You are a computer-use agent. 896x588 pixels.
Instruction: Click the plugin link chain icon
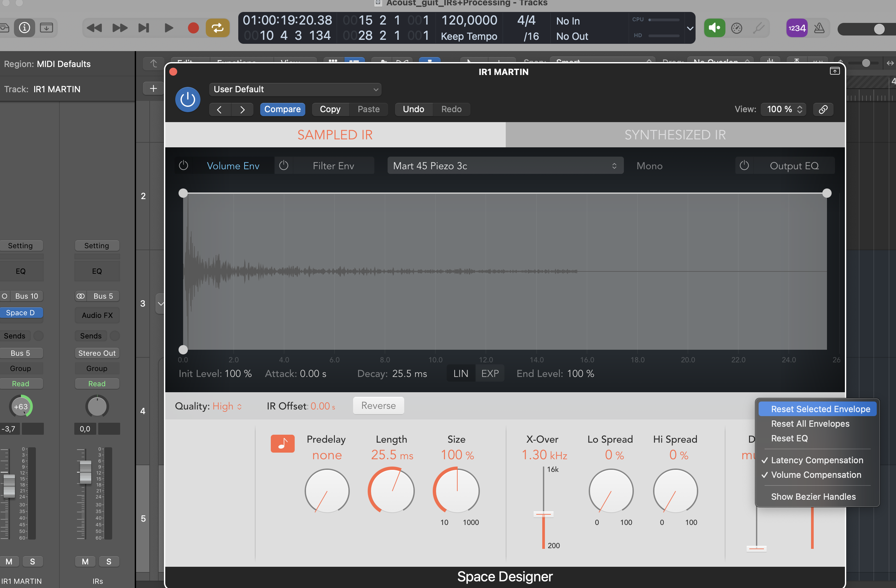[x=823, y=110]
